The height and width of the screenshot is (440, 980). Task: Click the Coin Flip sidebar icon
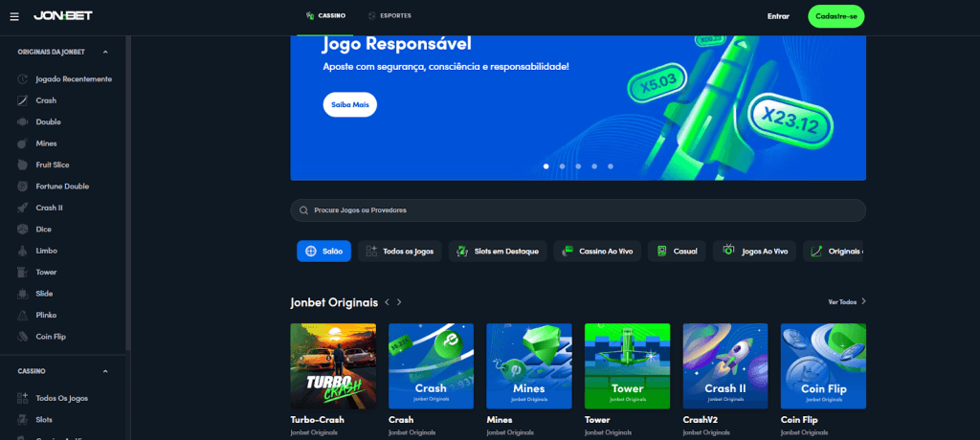coord(23,337)
